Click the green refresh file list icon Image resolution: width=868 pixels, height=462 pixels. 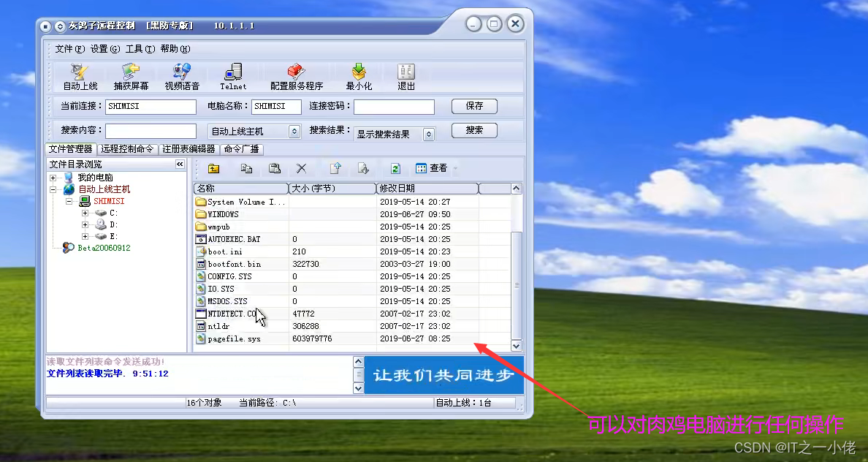[x=395, y=168]
